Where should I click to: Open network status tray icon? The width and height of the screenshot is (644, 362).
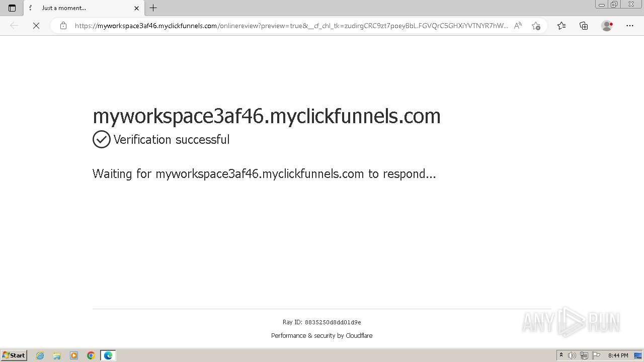pos(584,355)
